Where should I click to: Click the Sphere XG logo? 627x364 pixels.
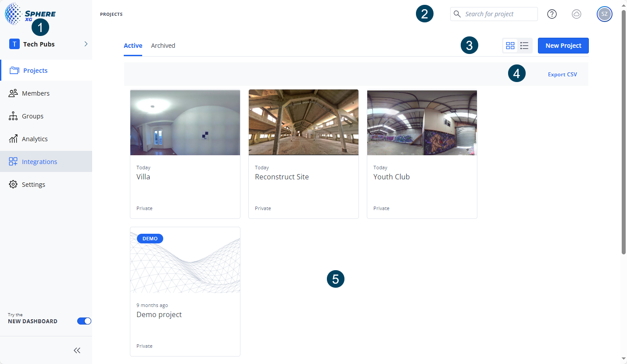30,14
